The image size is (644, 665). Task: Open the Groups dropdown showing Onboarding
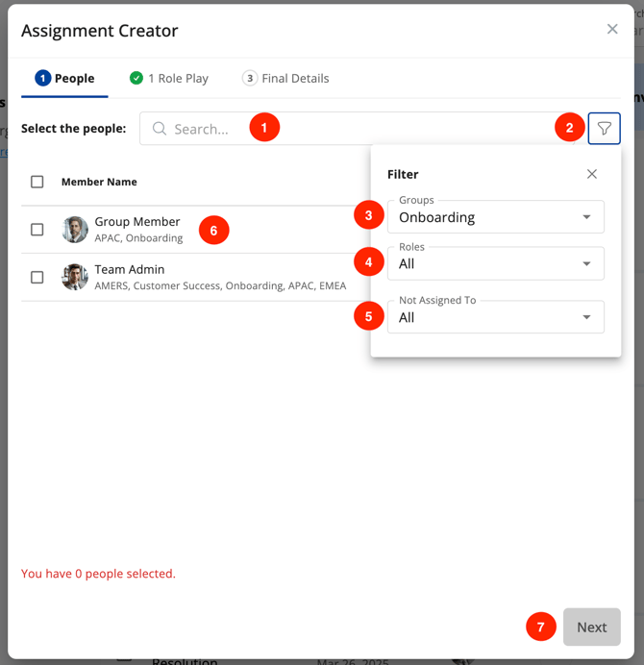[495, 217]
